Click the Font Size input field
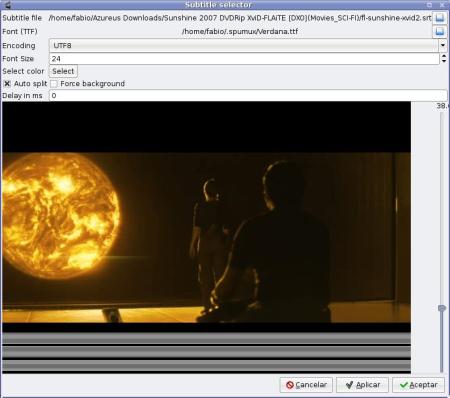This screenshot has height=398, width=450. point(244,59)
